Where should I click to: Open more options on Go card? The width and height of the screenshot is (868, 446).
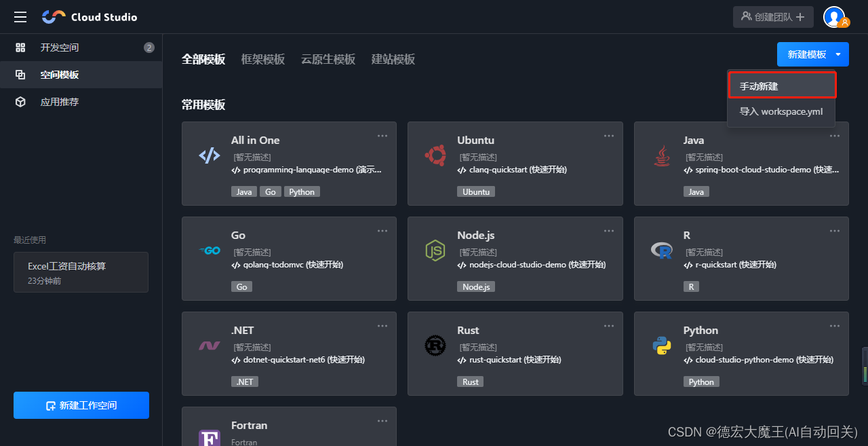(382, 231)
